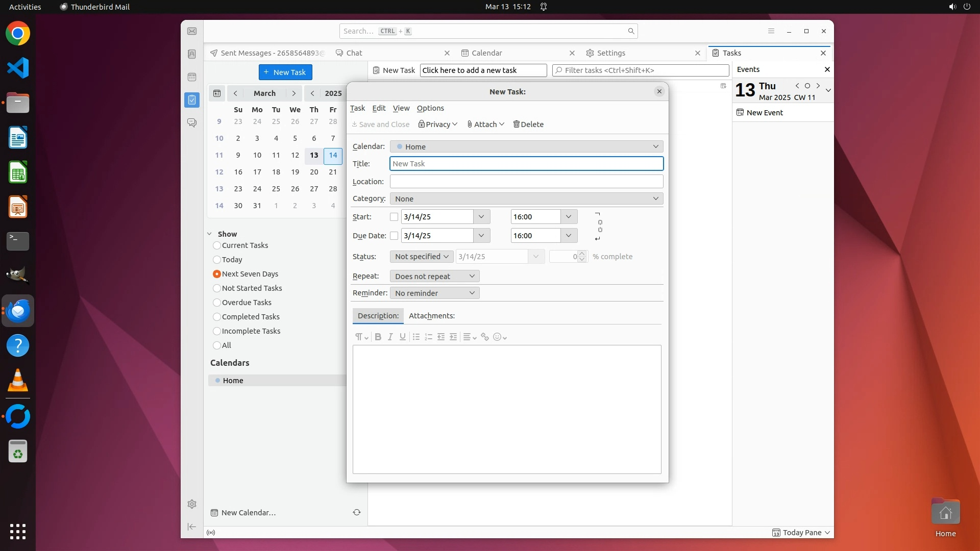Viewport: 980px width, 551px height.
Task: Expand the Category dropdown
Action: click(x=526, y=198)
